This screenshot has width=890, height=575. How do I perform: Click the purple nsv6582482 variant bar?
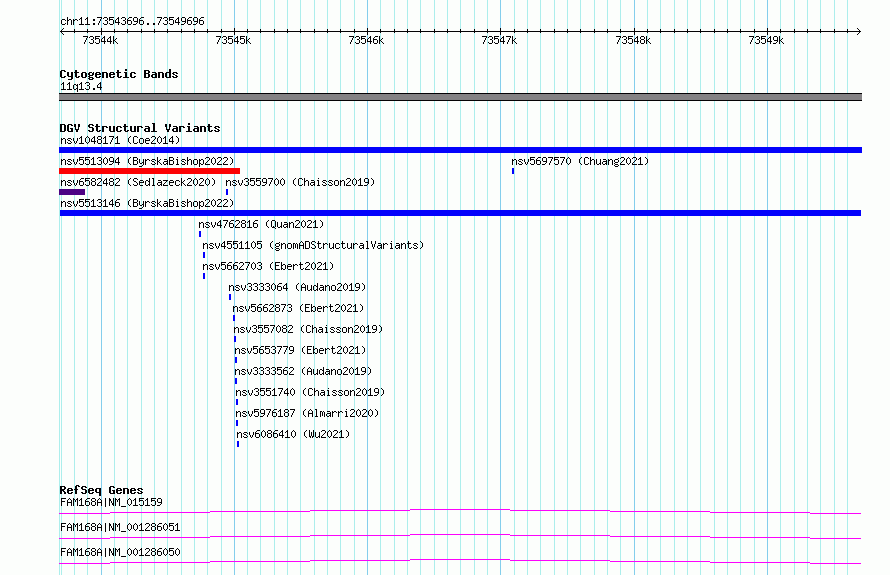[x=72, y=192]
